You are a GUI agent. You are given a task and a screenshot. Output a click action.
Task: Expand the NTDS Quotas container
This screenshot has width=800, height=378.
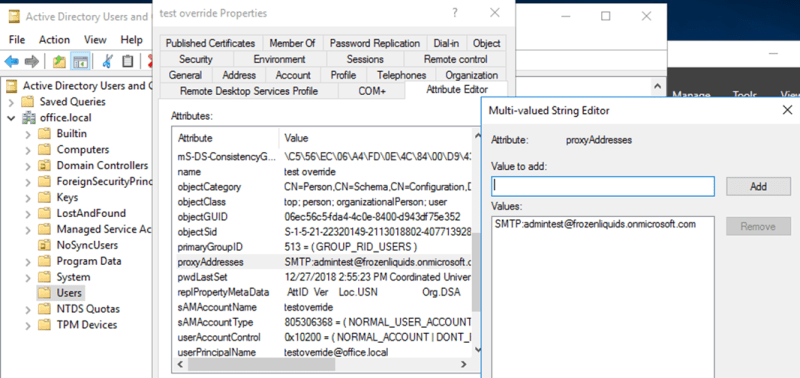(29, 309)
